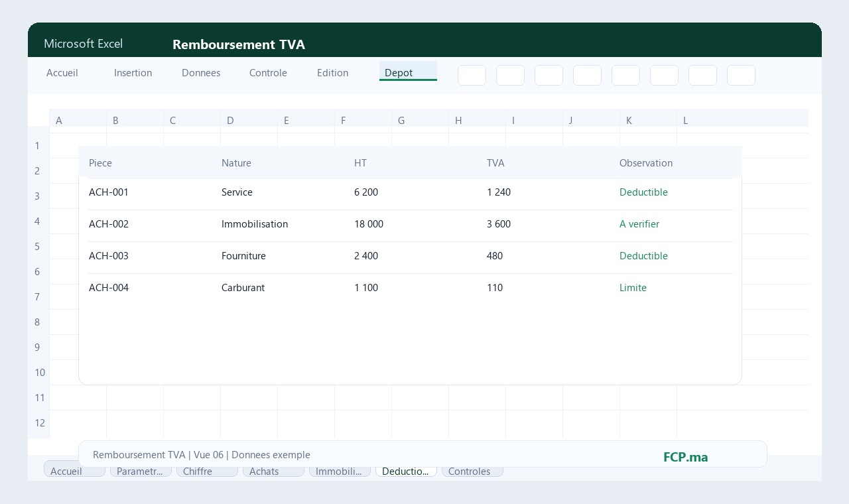The image size is (849, 504).
Task: Select row 11 header
Action: pos(38,397)
